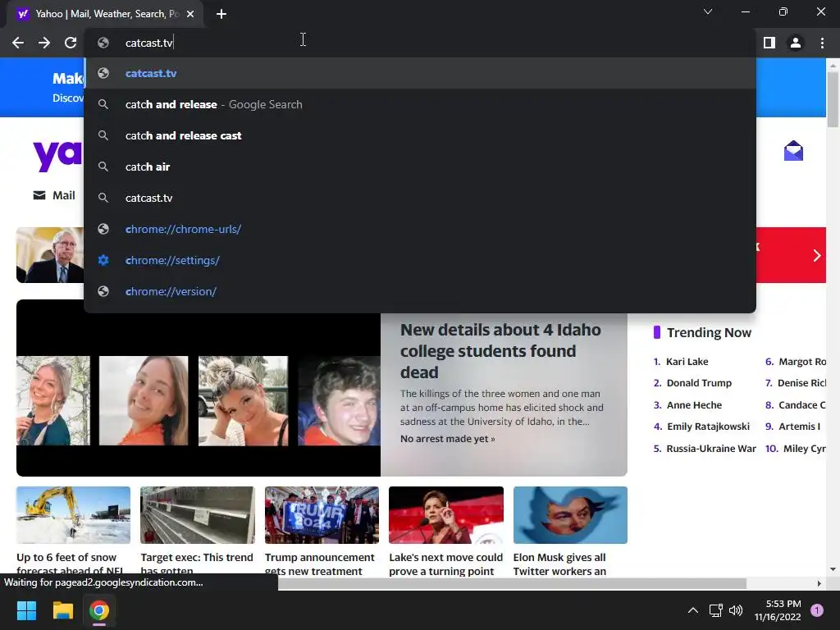Select 'catch and release cast' suggestion
The image size is (840, 630).
420,135
